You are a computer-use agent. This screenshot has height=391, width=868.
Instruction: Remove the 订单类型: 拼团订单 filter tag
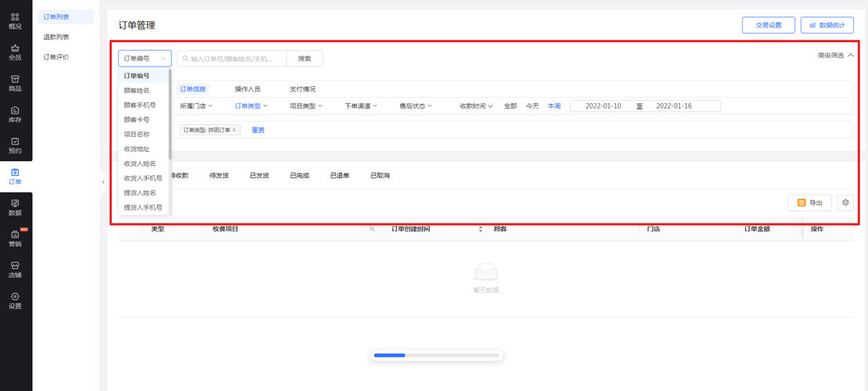pyautogui.click(x=234, y=130)
